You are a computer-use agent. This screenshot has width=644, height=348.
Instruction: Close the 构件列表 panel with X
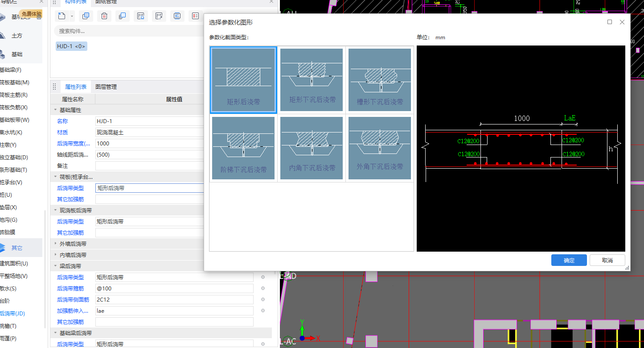pyautogui.click(x=271, y=2)
